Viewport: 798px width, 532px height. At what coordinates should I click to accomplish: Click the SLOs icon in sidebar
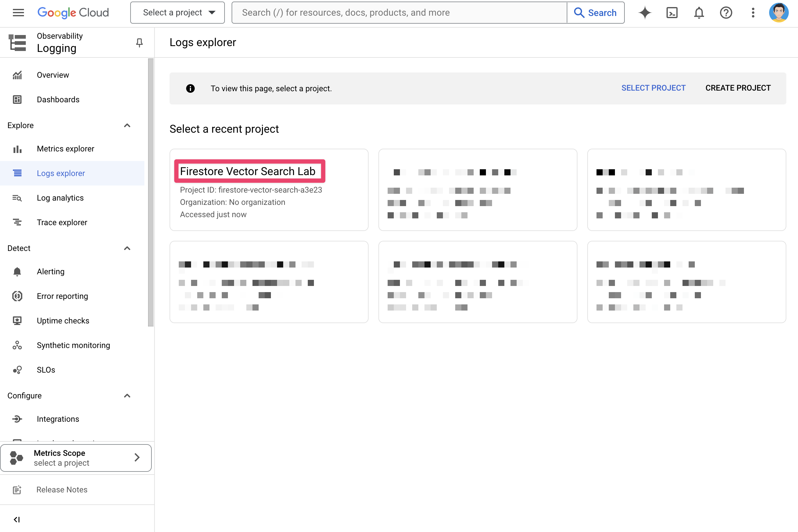pos(17,369)
